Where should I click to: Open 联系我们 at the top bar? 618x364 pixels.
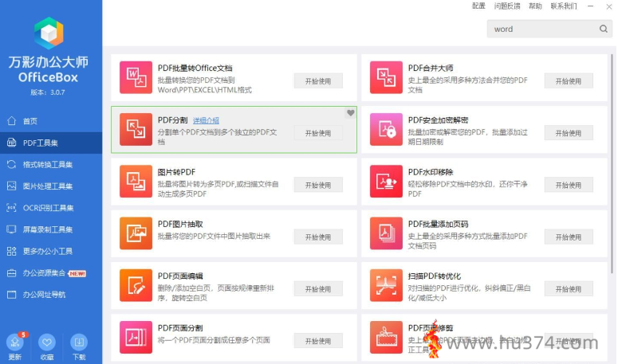click(x=564, y=6)
